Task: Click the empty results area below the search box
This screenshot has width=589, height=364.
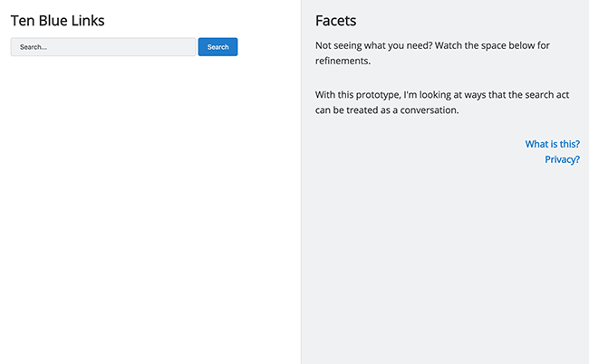Action: click(x=150, y=208)
